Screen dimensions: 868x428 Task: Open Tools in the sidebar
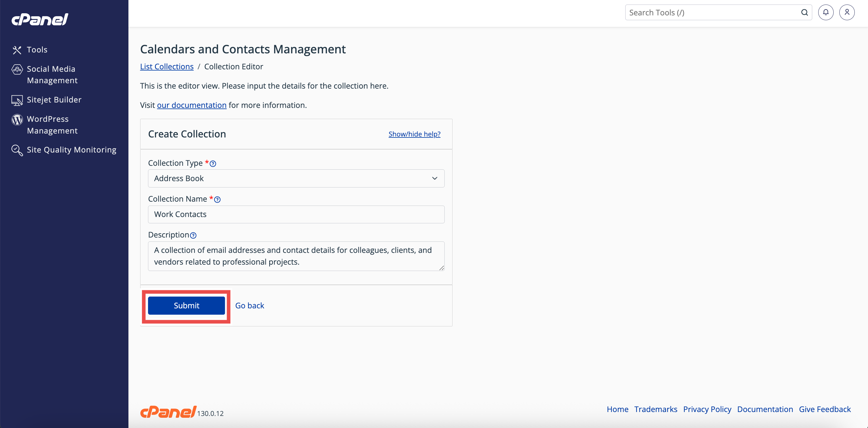coord(37,49)
